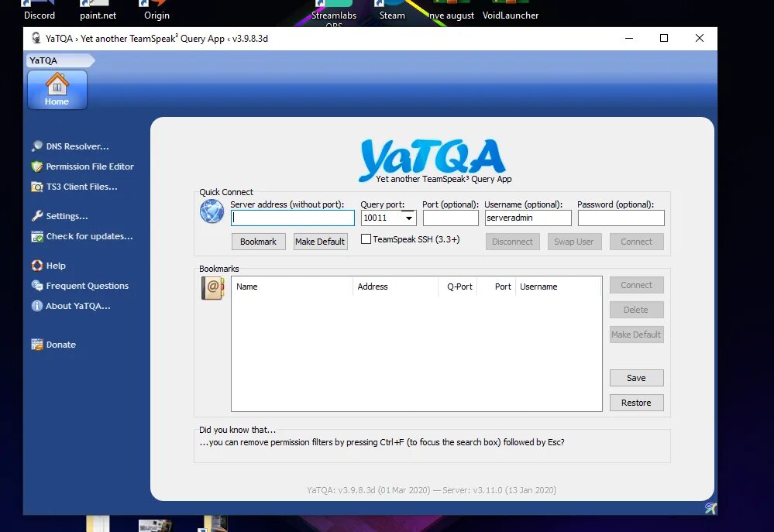
Task: Click the Port column header in bookmarks
Action: (496, 287)
